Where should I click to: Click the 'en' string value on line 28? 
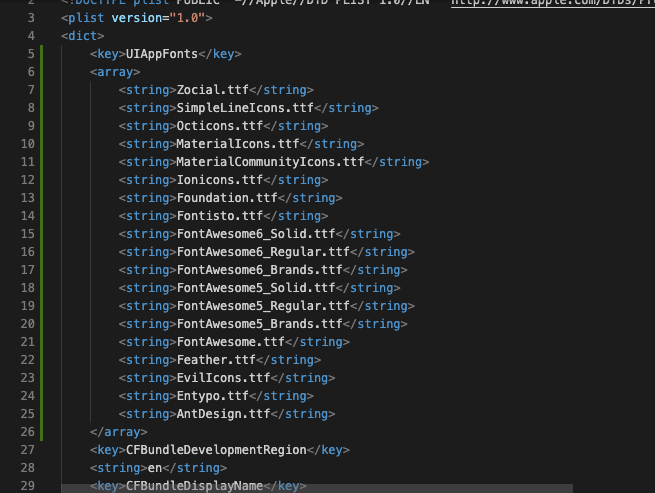[155, 468]
